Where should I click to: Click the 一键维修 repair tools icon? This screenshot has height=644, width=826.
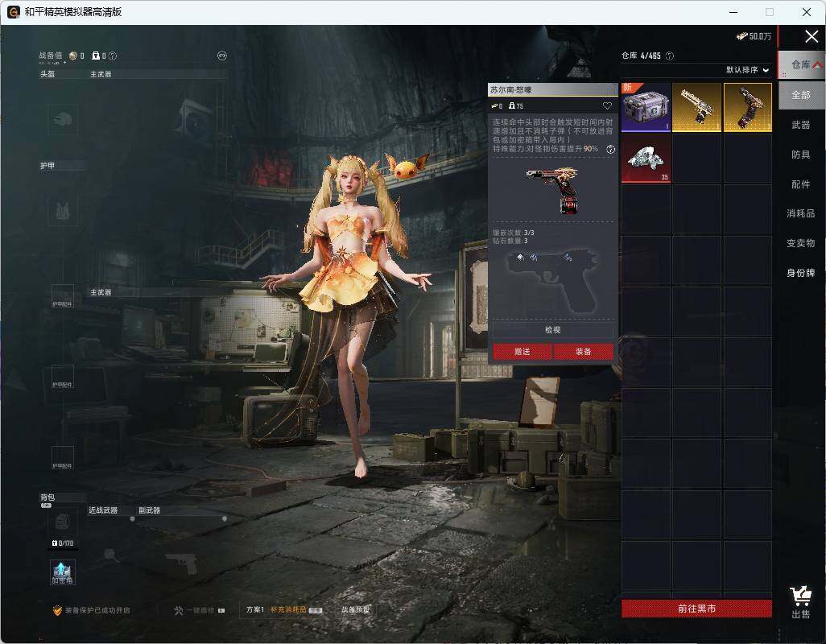point(179,610)
